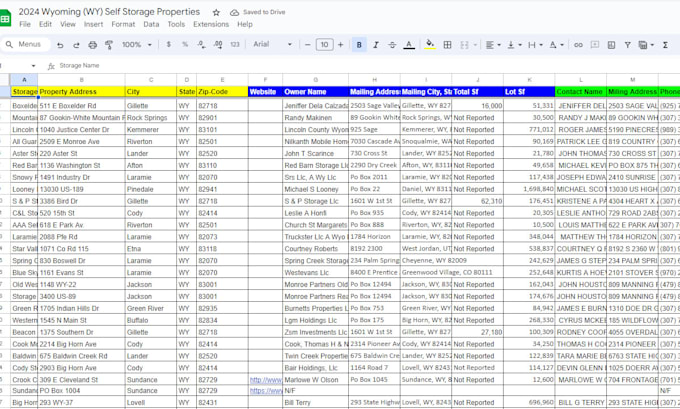The image size is (680, 409).
Task: Open horizontal align dropdown
Action: pos(494,45)
